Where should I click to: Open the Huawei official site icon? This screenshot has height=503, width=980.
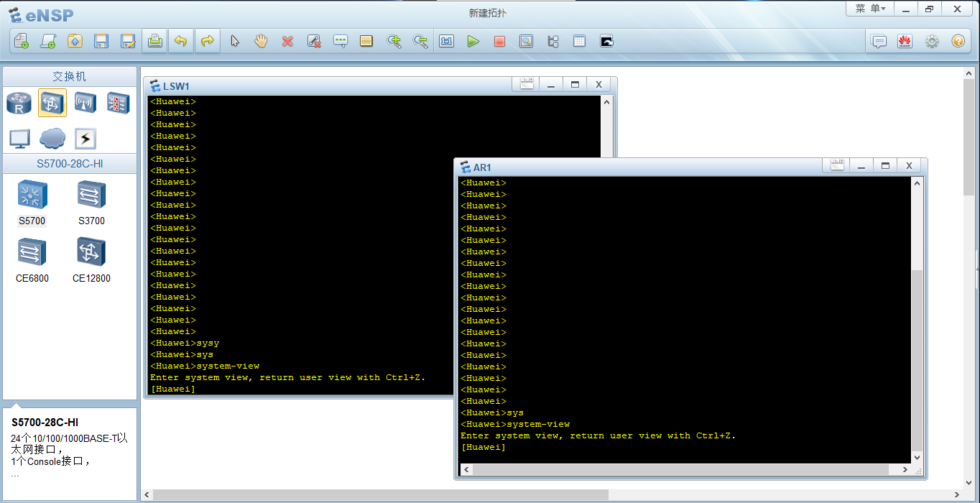[905, 42]
